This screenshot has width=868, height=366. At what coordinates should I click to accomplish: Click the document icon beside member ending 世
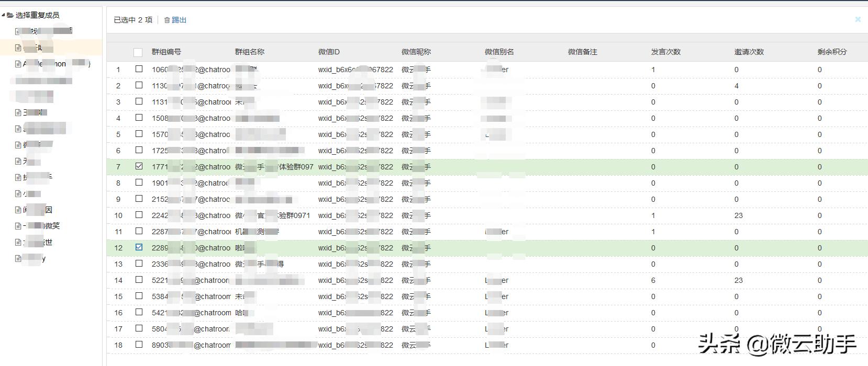18,242
